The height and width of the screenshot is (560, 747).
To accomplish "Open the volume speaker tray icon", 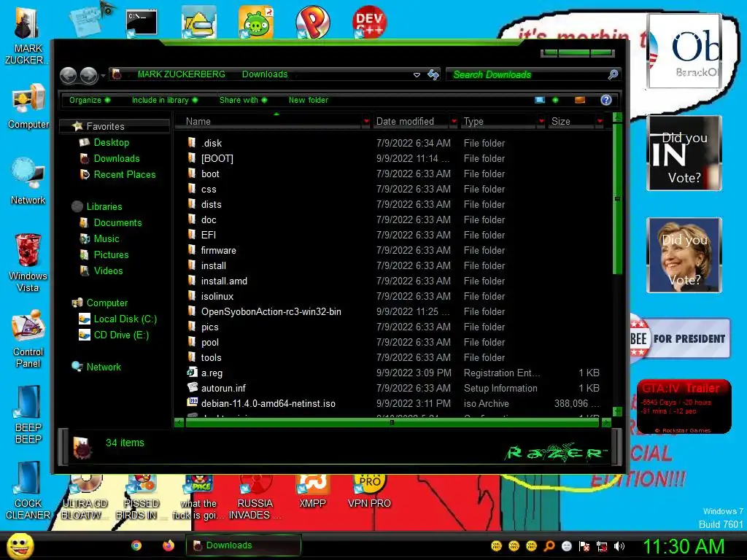I will click(619, 546).
